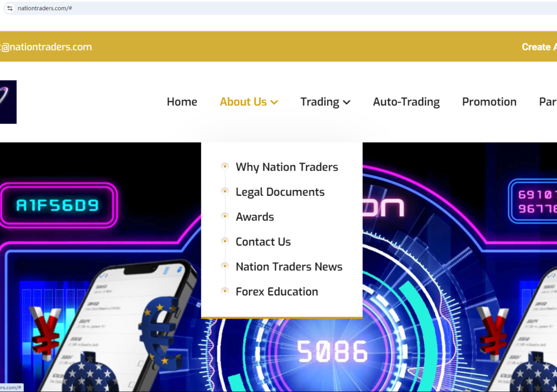
Task: Click bullet icon next to Awards
Action: pyautogui.click(x=225, y=216)
